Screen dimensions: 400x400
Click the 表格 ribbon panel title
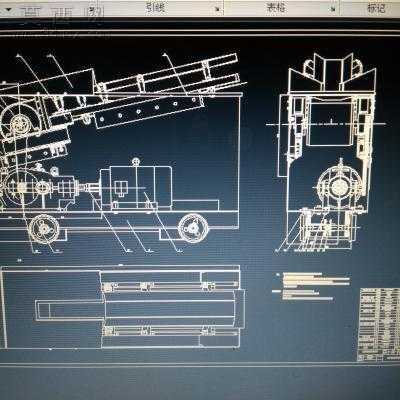tap(276, 7)
